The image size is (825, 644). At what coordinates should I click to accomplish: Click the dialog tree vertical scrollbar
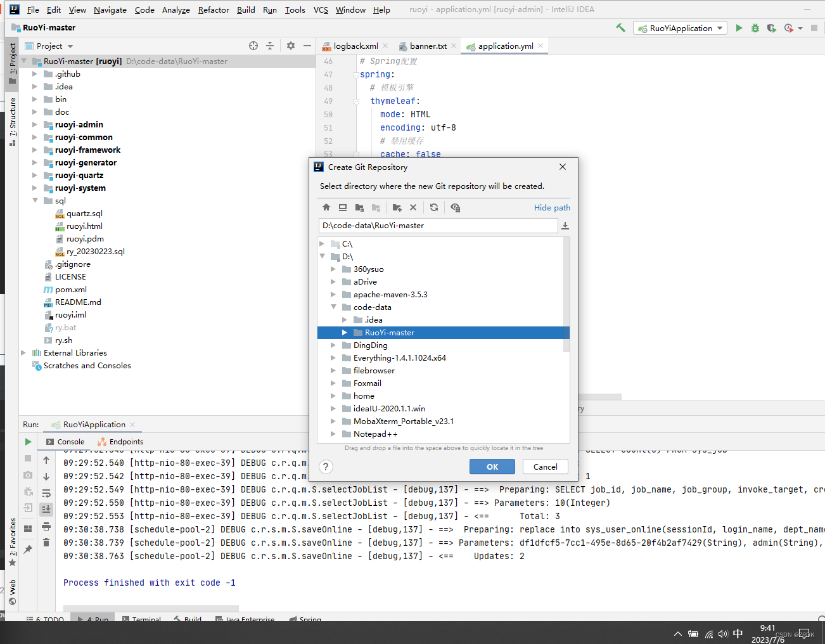tap(566, 294)
